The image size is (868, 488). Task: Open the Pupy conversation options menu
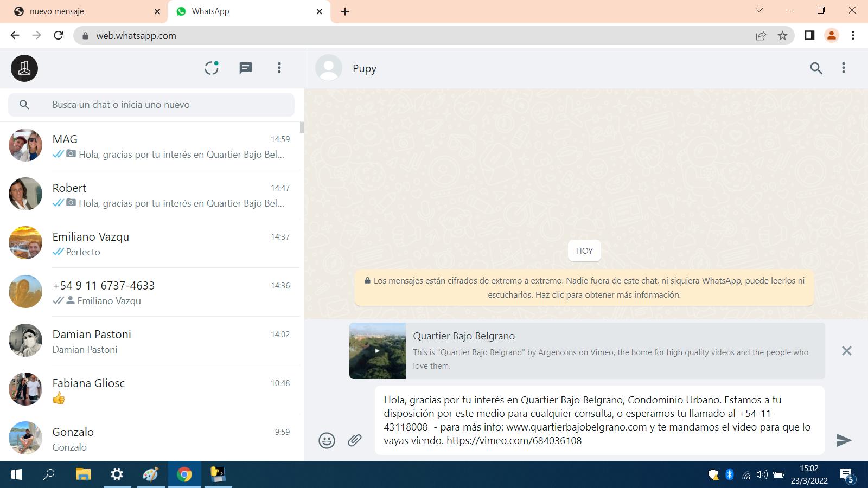click(x=843, y=68)
